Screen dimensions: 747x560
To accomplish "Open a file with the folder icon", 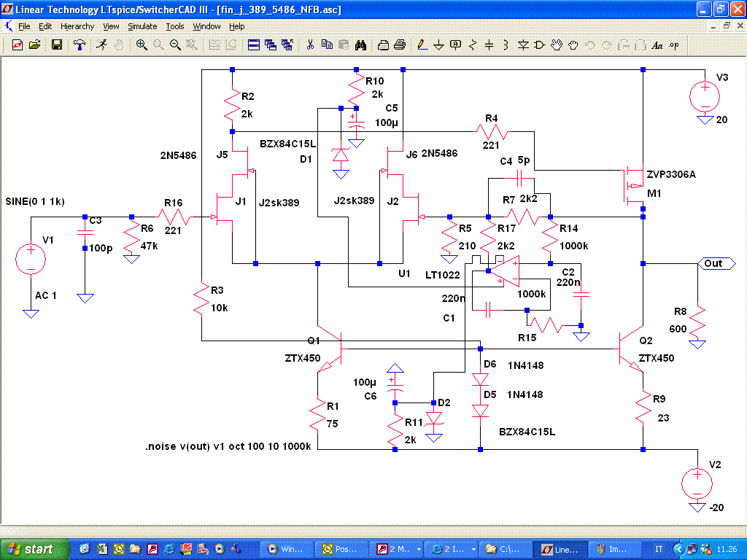I will tap(35, 44).
